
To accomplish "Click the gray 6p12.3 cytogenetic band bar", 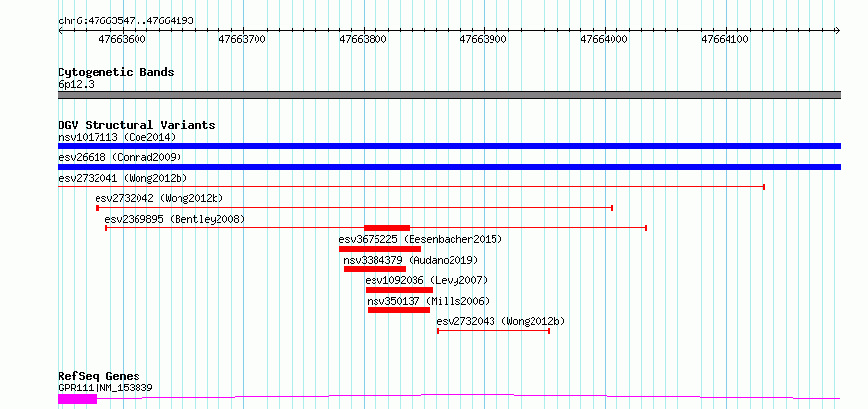I will (449, 95).
